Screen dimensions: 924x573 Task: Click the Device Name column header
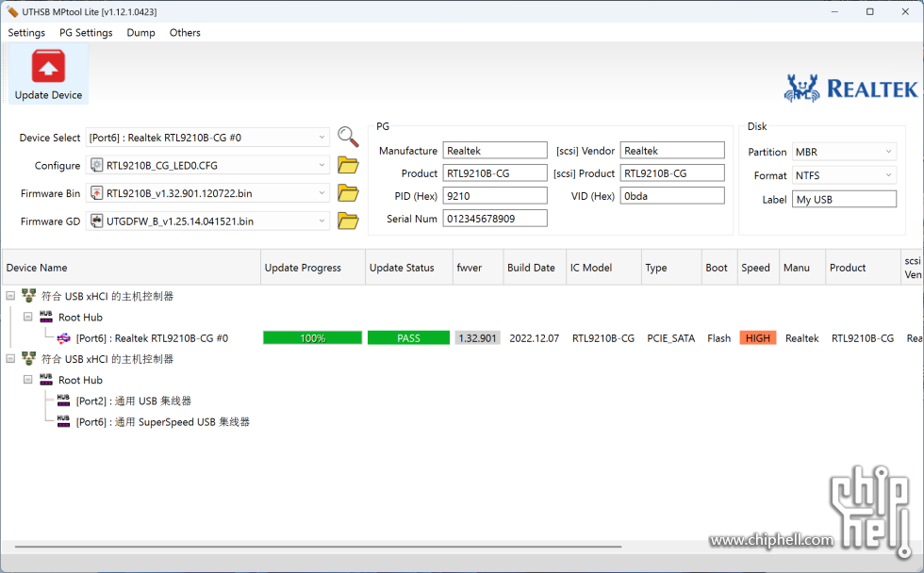pyautogui.click(x=131, y=268)
